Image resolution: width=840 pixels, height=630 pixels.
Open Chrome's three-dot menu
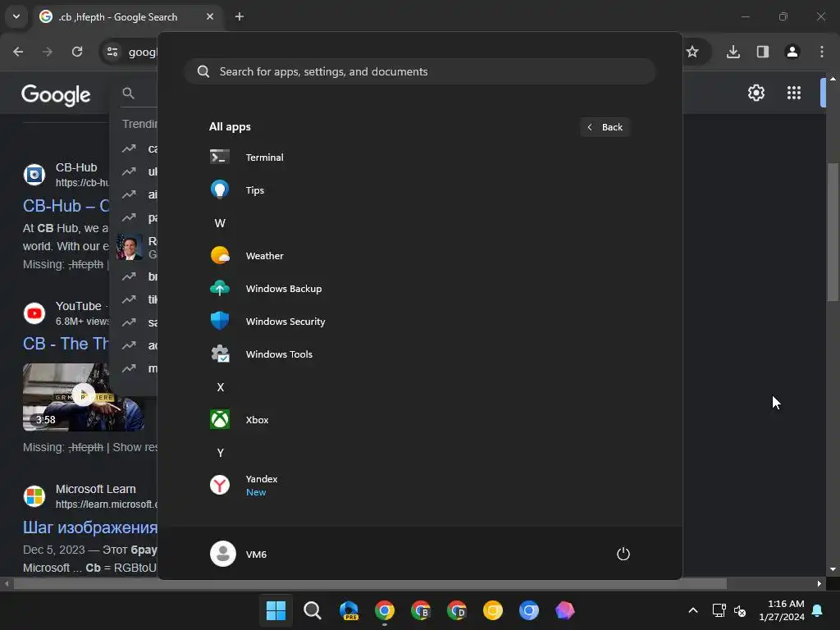(822, 52)
